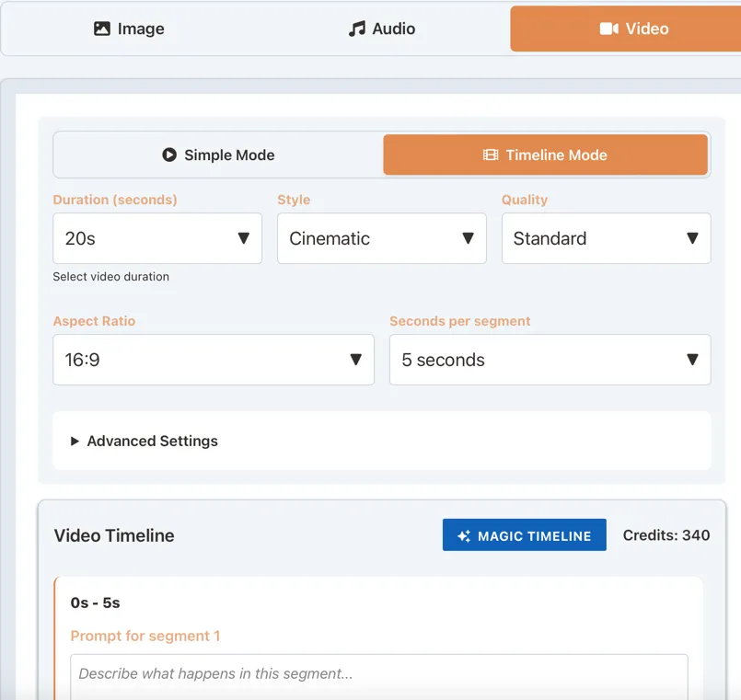Switch to the Image tab
This screenshot has width=741, height=700.
[129, 29]
